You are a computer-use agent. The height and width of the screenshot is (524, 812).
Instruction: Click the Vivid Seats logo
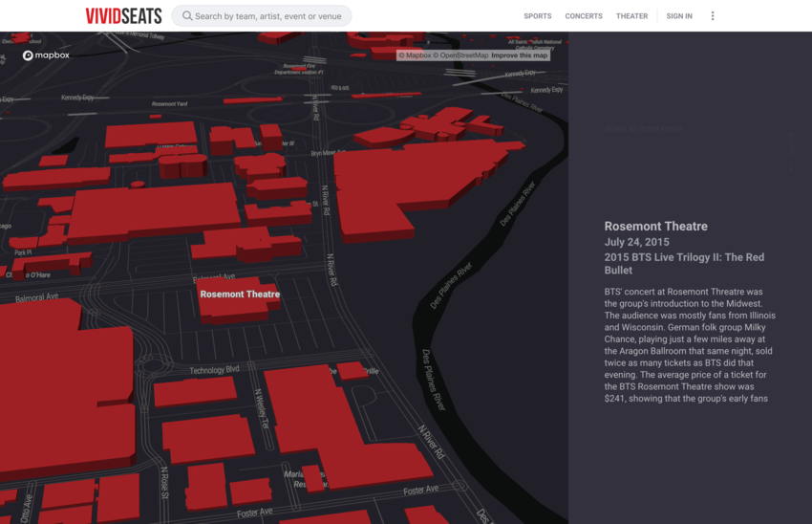(124, 16)
